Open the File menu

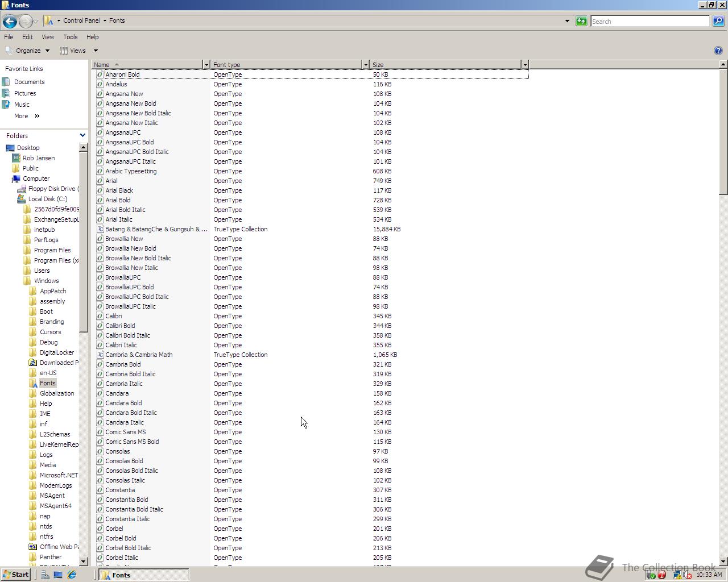9,37
